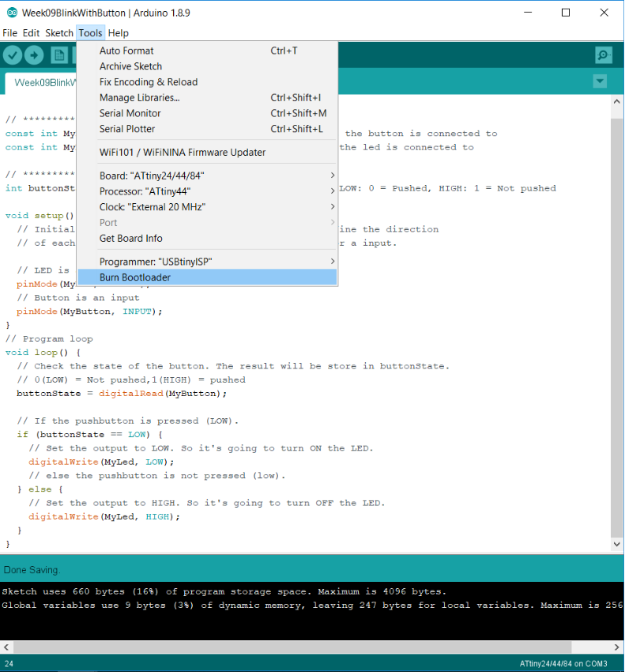The width and height of the screenshot is (625, 672).
Task: Open the Help menu
Action: 119,33
